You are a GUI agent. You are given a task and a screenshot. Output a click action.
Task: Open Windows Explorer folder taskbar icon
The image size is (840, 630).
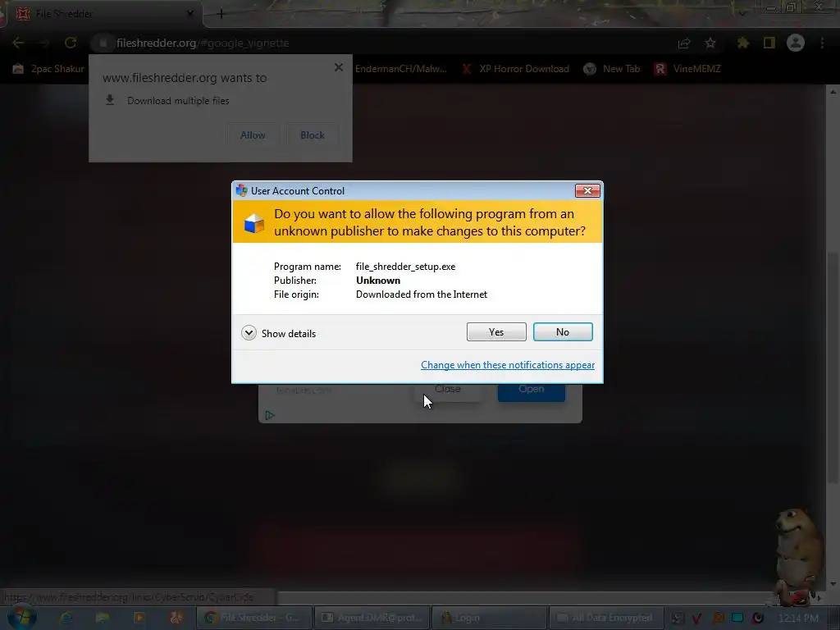tap(103, 618)
